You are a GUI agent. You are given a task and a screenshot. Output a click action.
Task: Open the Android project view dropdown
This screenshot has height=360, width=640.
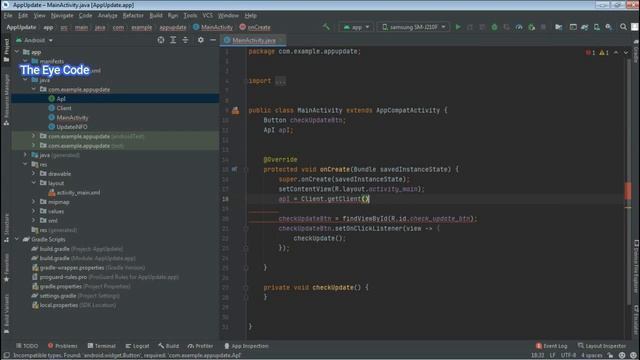[34, 40]
